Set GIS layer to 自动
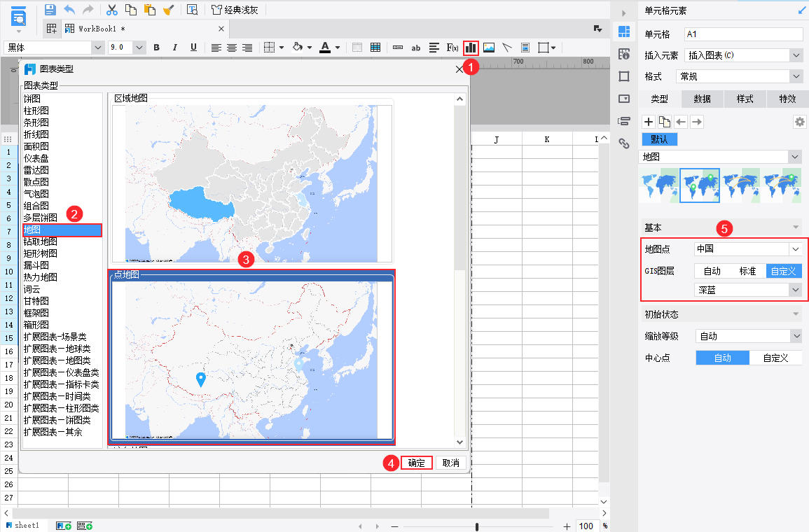The width and height of the screenshot is (809, 532). coord(712,271)
